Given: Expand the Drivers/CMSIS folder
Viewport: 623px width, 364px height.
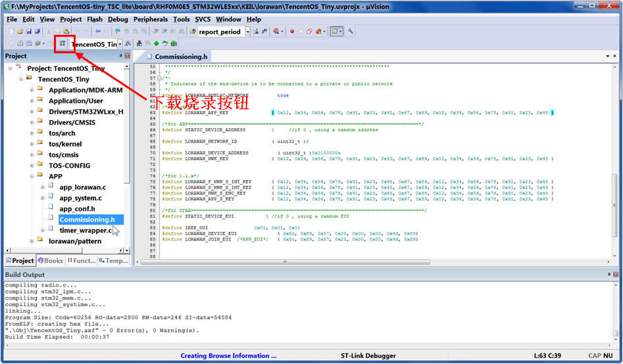Looking at the screenshot, I should click(32, 123).
